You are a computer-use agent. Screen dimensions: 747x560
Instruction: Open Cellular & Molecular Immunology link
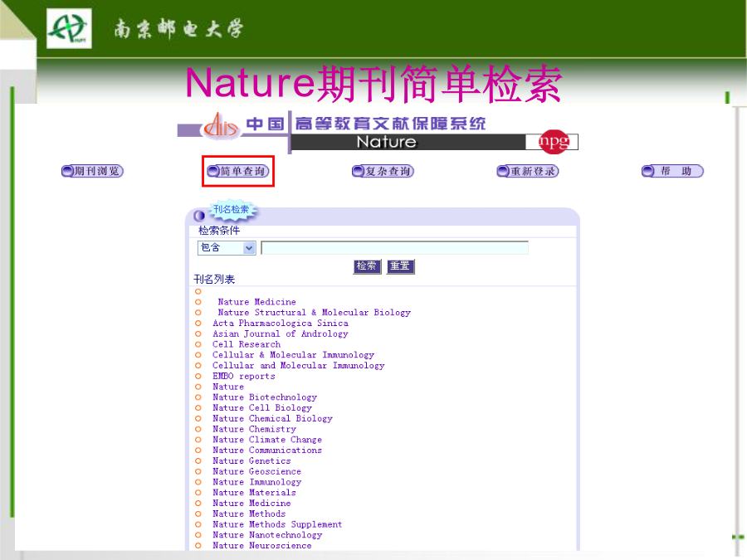pyautogui.click(x=294, y=355)
